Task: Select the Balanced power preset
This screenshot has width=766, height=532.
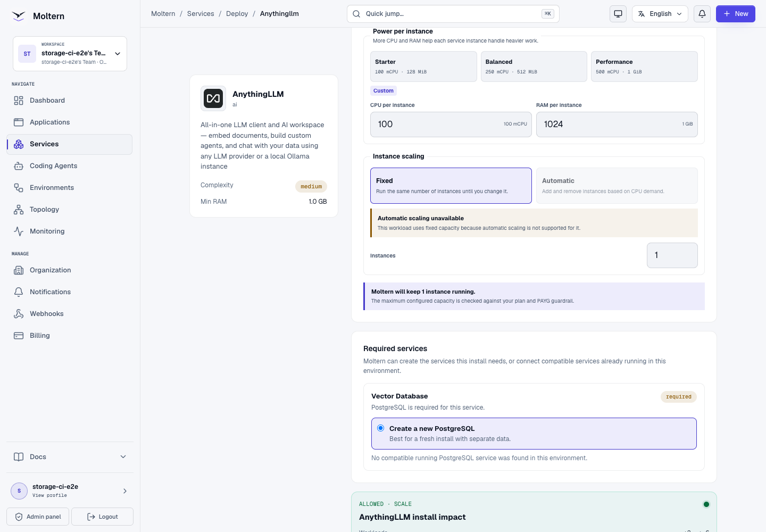Action: pyautogui.click(x=534, y=66)
